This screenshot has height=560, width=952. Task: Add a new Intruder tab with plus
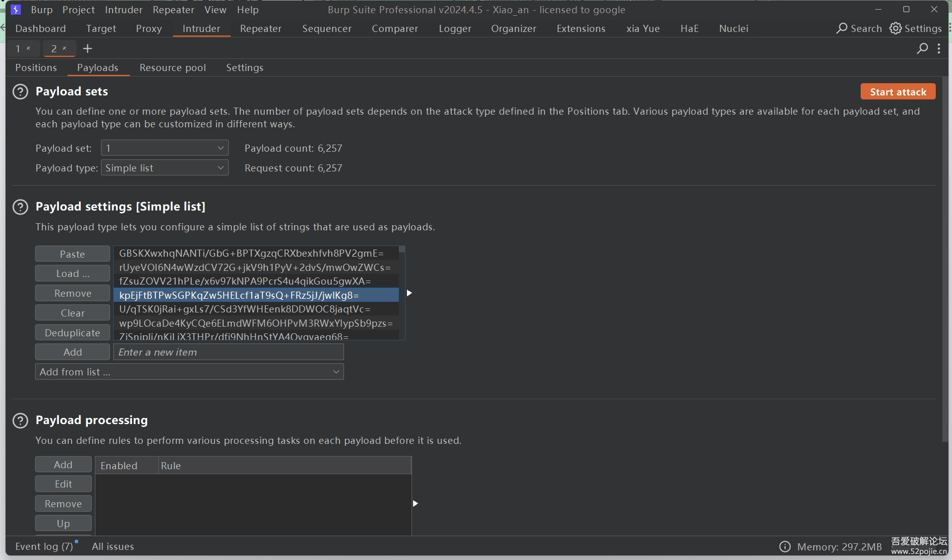click(x=87, y=48)
